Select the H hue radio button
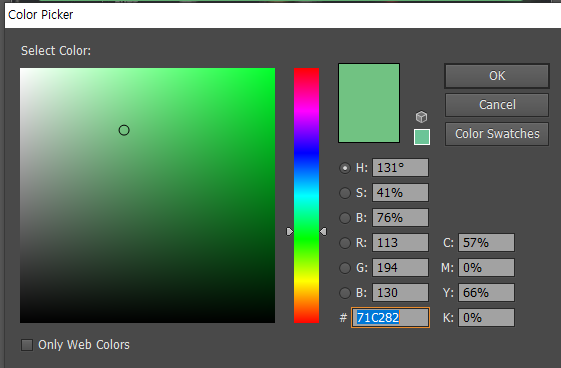 [345, 168]
